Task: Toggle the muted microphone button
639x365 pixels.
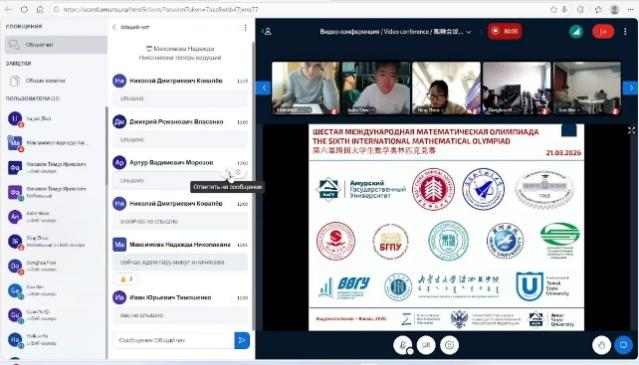Action: 403,345
